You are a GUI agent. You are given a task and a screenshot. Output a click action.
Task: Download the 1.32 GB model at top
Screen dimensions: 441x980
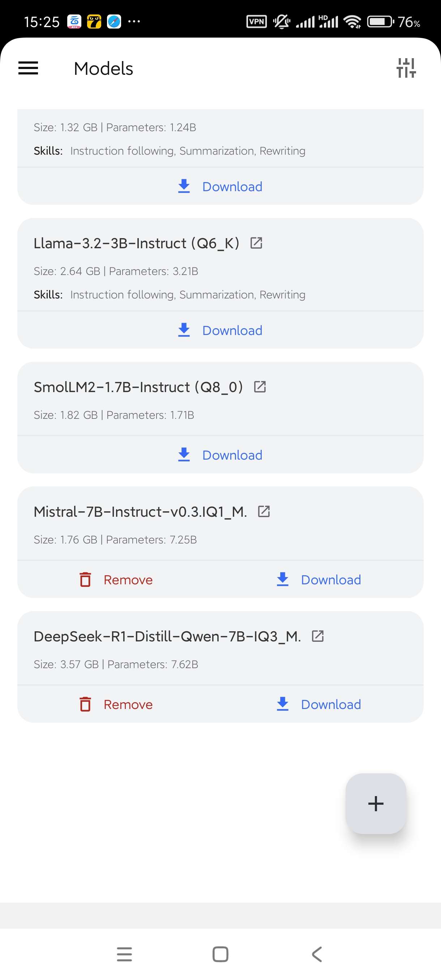[220, 186]
